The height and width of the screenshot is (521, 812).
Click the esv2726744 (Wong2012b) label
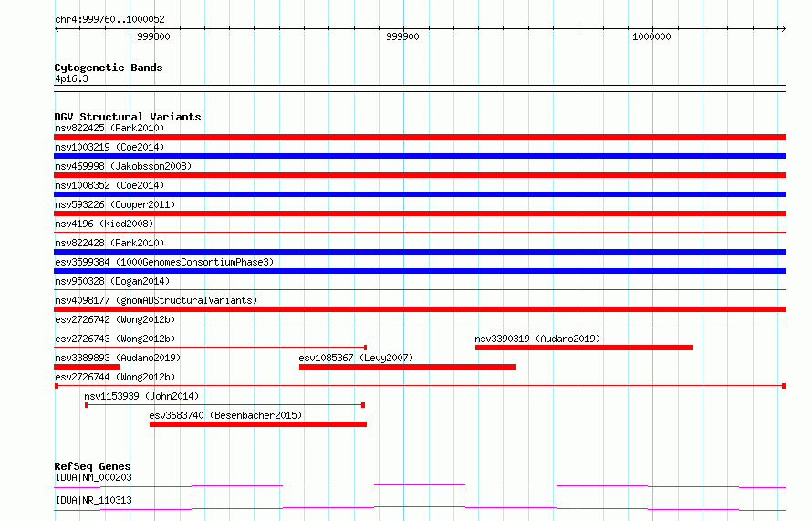(x=115, y=377)
